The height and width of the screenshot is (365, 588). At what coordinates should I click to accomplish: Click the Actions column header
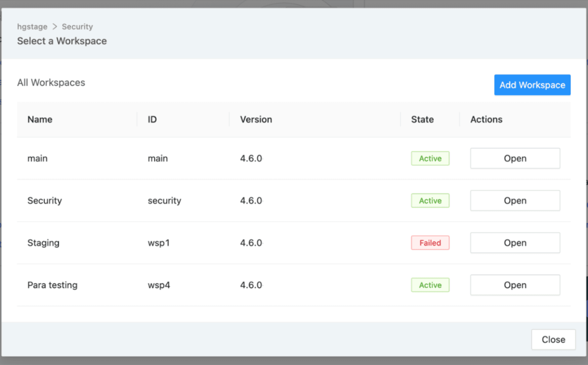pos(486,119)
